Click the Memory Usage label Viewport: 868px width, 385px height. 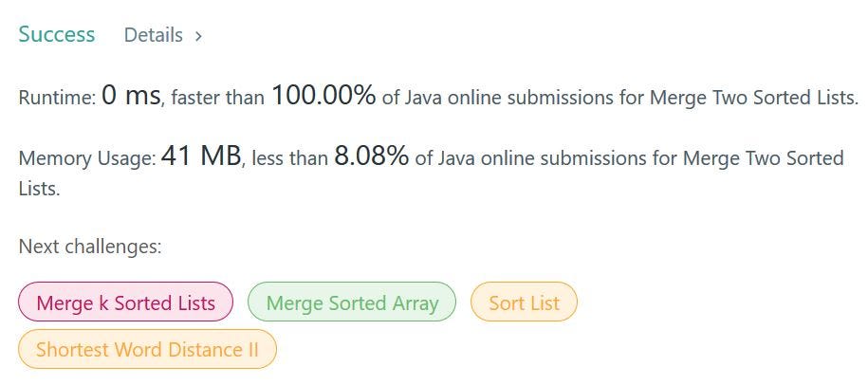pyautogui.click(x=87, y=159)
